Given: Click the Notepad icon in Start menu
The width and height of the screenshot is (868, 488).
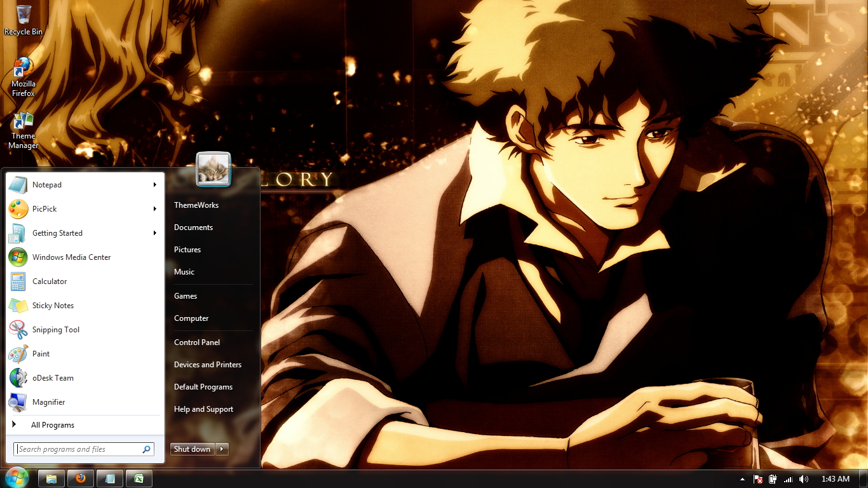Looking at the screenshot, I should coord(18,185).
